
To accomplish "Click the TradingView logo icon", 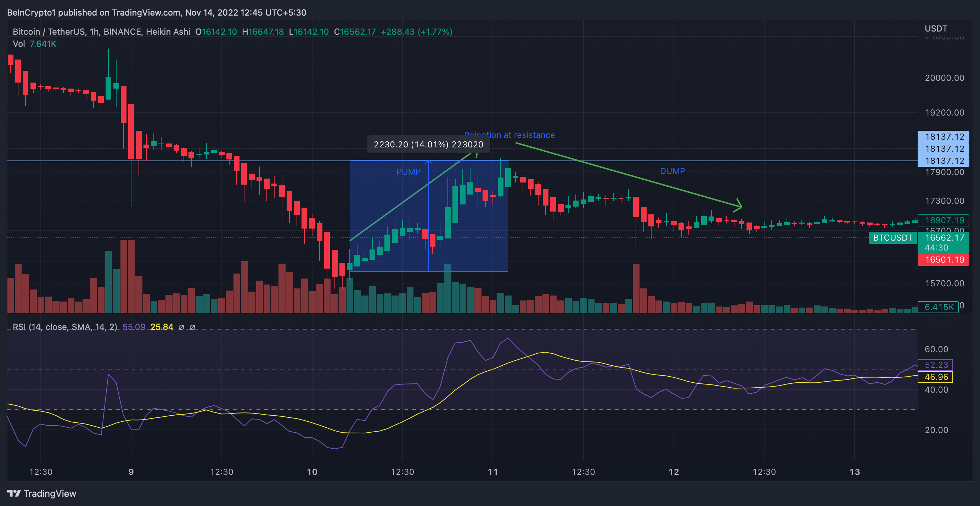I will point(14,493).
